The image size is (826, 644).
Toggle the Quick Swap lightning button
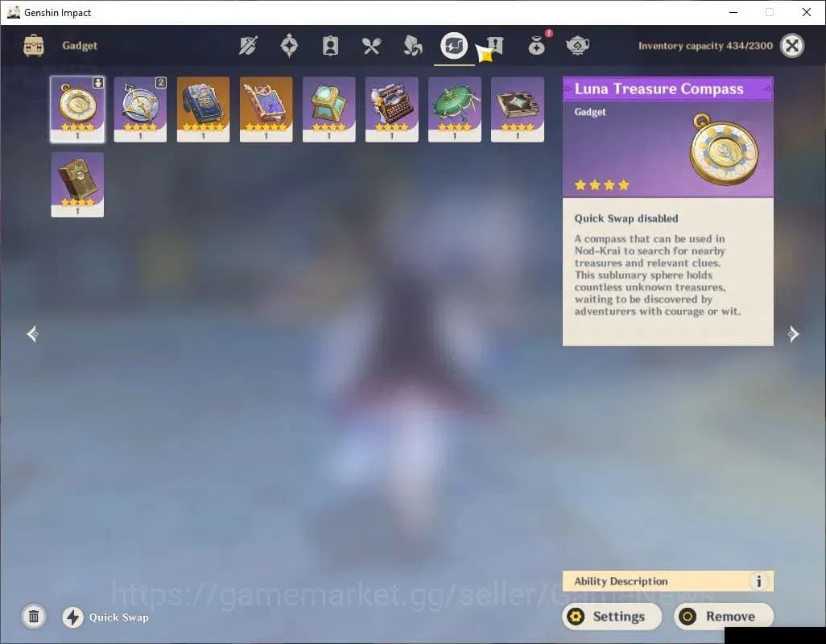[x=73, y=617]
